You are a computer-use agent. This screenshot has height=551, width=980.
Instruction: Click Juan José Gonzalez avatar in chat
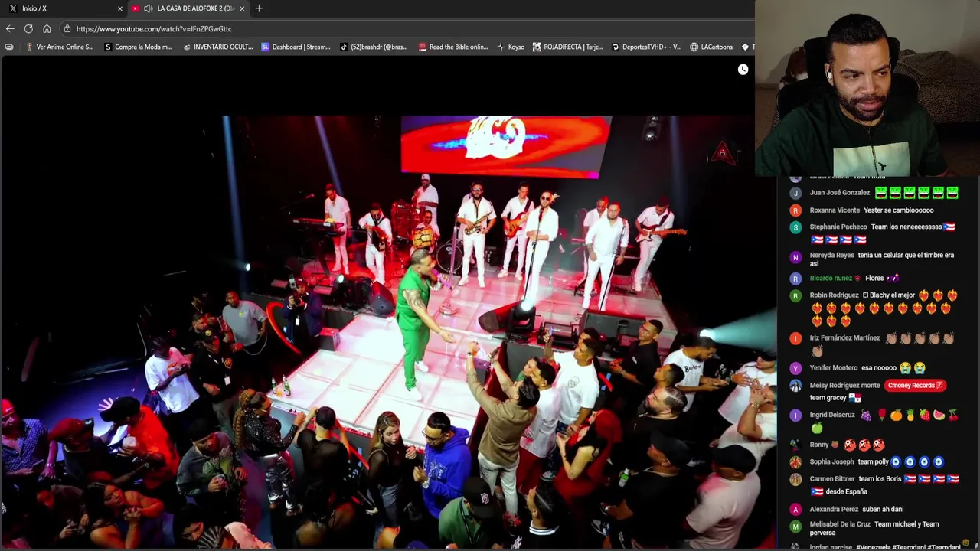(795, 194)
